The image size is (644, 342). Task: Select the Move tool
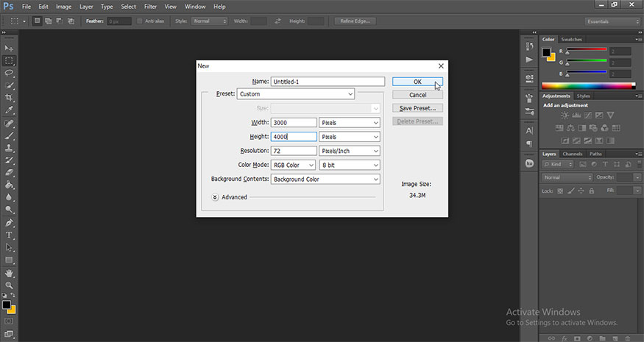pyautogui.click(x=9, y=48)
